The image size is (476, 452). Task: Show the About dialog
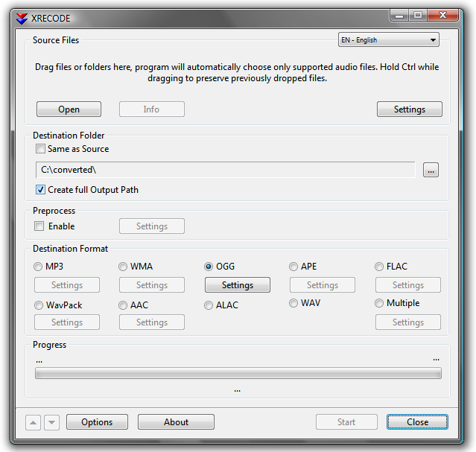pos(176,422)
